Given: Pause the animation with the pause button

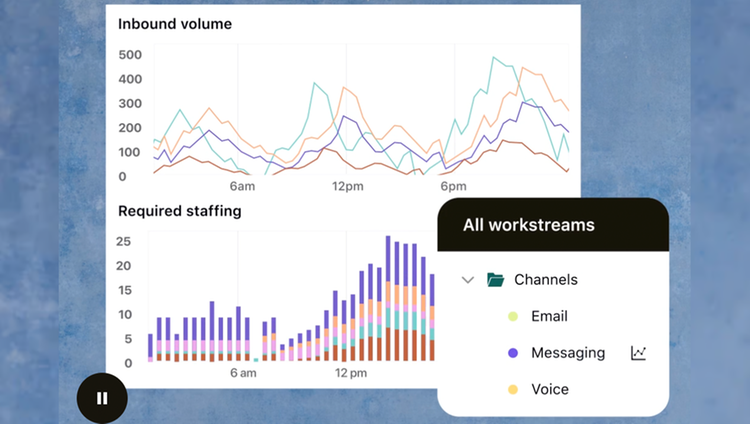Looking at the screenshot, I should (x=102, y=398).
